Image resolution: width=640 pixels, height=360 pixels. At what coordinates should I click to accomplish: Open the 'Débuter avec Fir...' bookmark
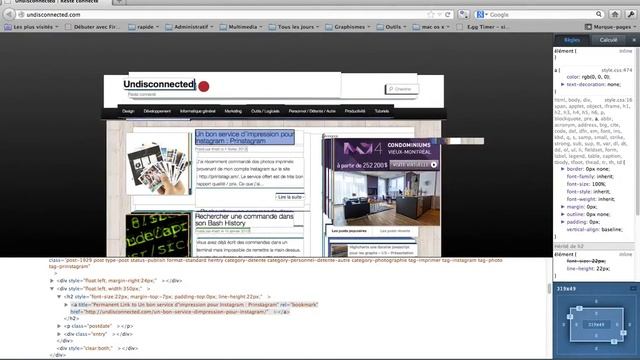pos(93,27)
